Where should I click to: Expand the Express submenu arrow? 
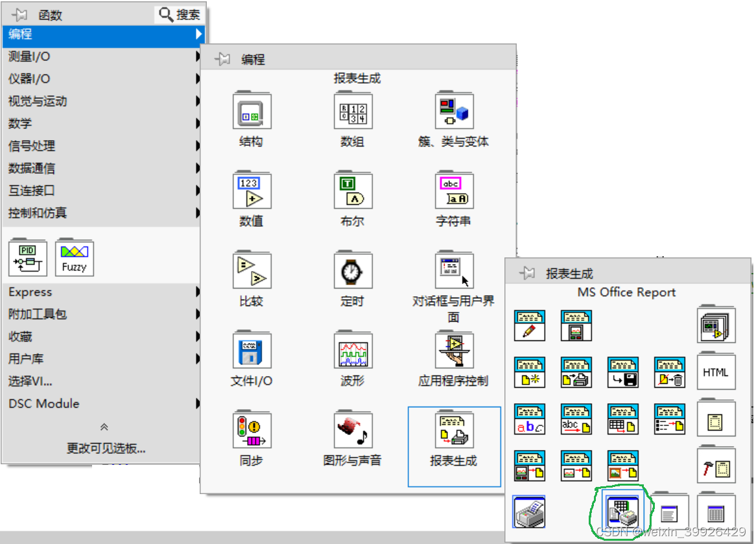click(198, 292)
